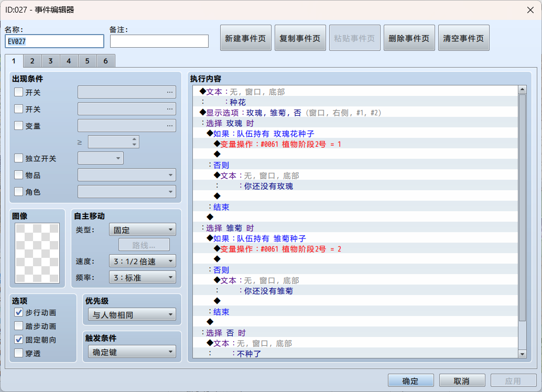Open the second 开关 selector field
Image resolution: width=542 pixels, height=392 pixels.
coord(127,108)
